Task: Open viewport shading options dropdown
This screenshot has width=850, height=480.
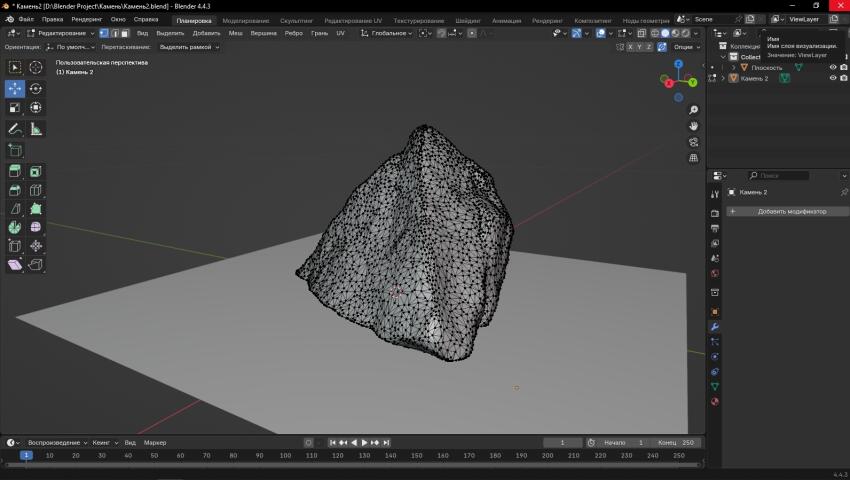Action: [697, 33]
